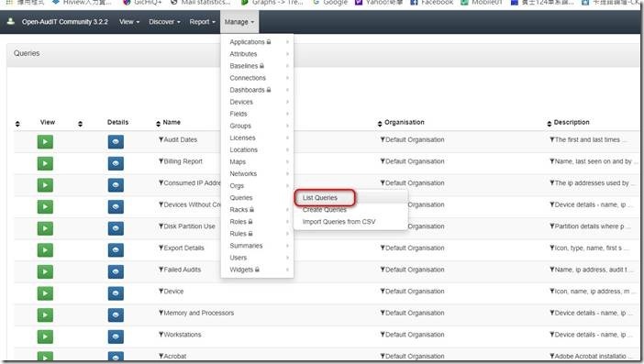Viewport: 644px width, 364px height.
Task: Sort table by Organisation column
Action: (380, 124)
